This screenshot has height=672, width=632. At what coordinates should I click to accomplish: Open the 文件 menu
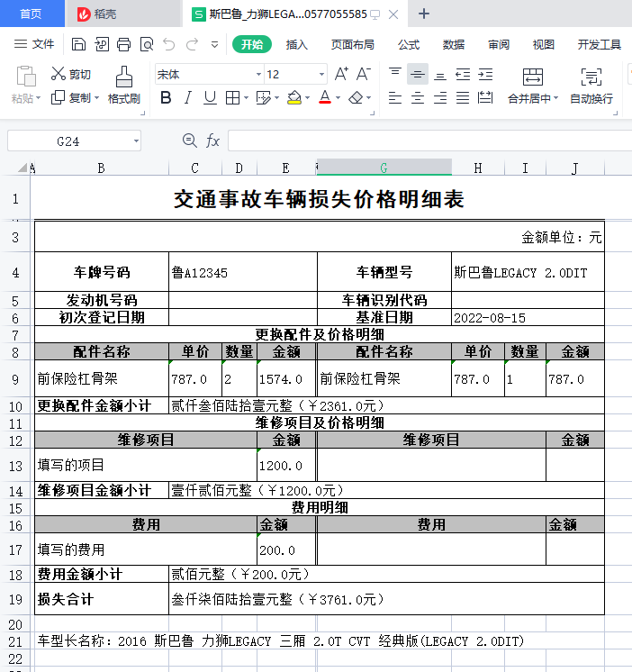(x=35, y=44)
